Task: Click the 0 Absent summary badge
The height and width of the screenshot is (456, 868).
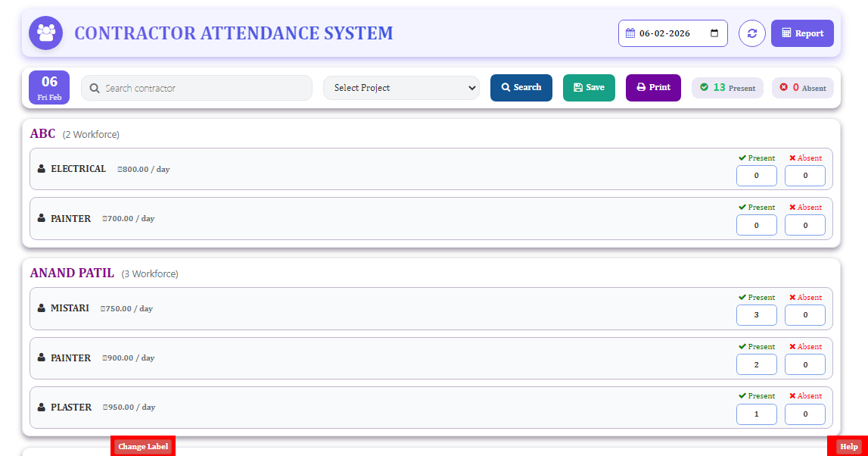Action: tap(803, 88)
